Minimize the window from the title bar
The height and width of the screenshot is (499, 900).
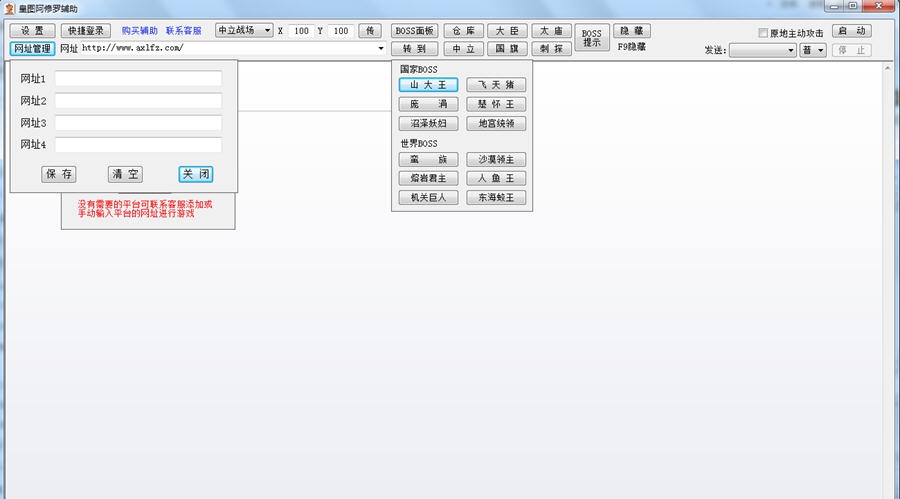coord(834,6)
